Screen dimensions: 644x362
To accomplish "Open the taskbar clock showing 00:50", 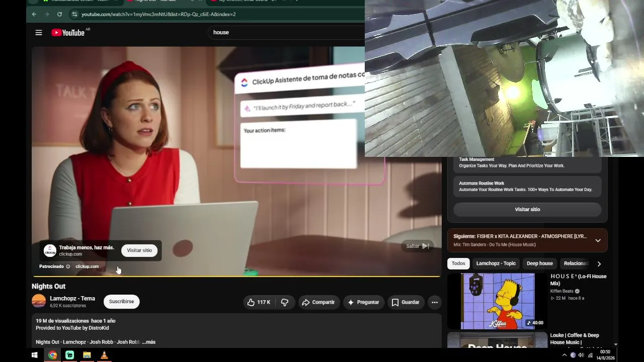I will 605,355.
